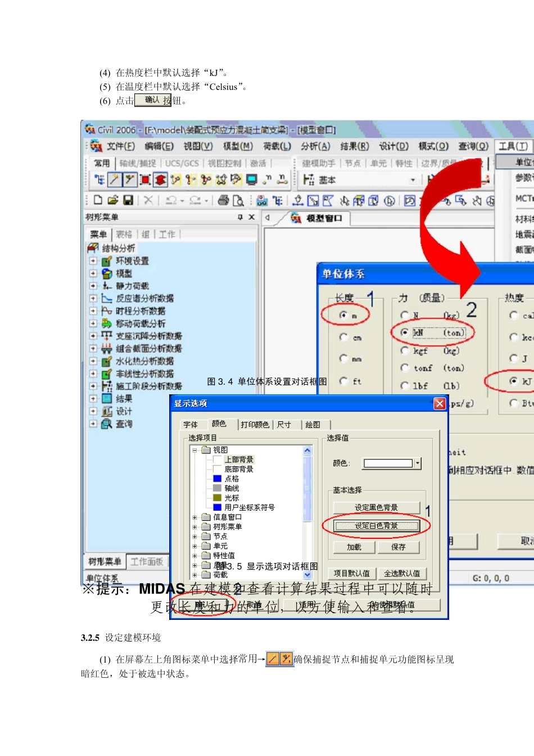
Task: Click the pin icon of 树形菜单 panel
Action: tap(240, 217)
